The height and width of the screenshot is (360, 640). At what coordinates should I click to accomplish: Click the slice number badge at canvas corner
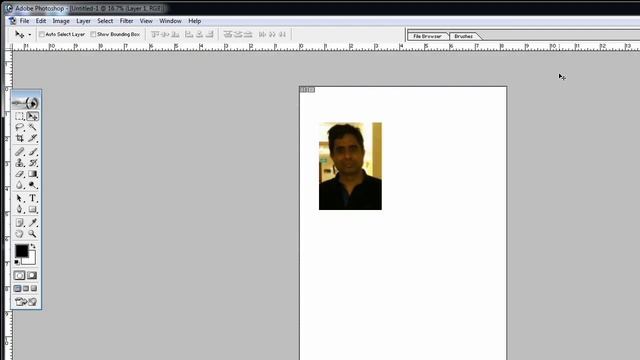click(x=307, y=90)
